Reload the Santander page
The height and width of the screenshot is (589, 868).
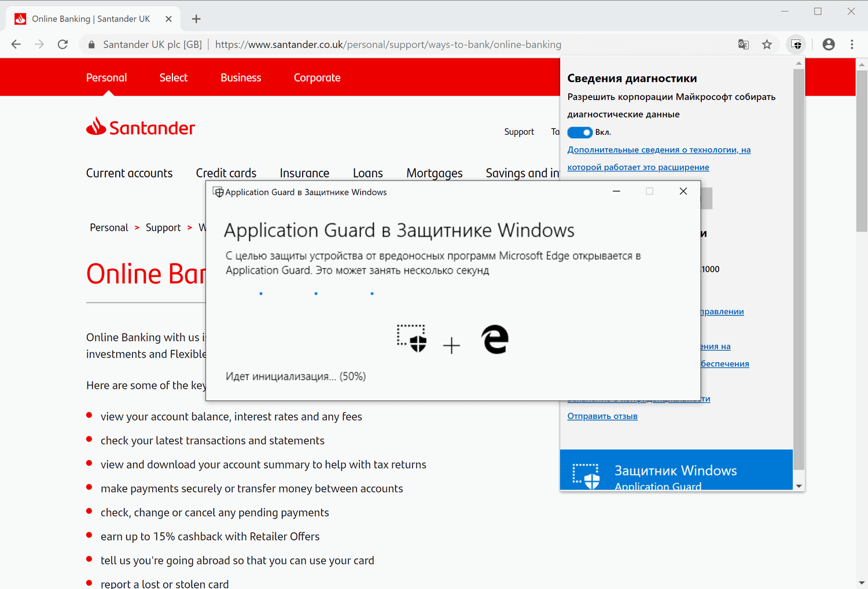point(62,44)
